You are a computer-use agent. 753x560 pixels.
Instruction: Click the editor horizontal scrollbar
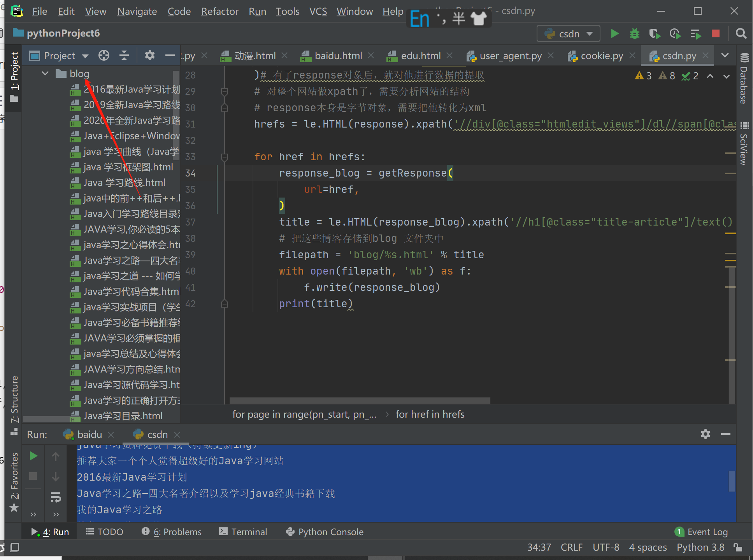(x=360, y=400)
